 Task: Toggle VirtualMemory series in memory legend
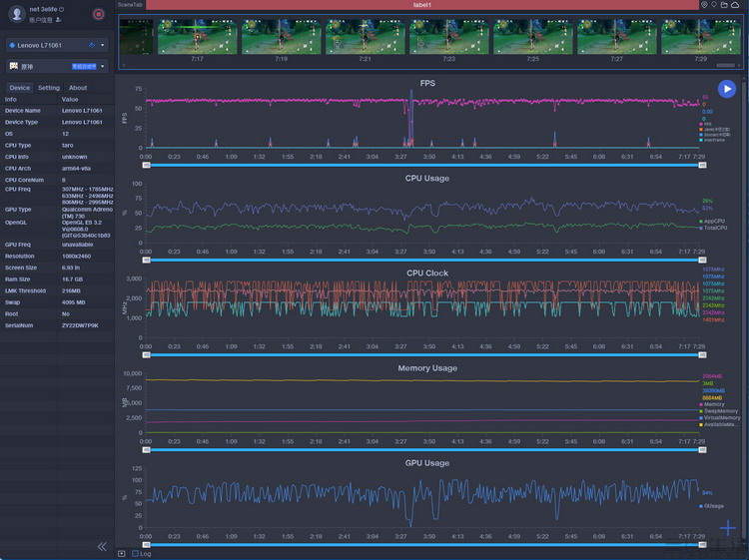720,417
